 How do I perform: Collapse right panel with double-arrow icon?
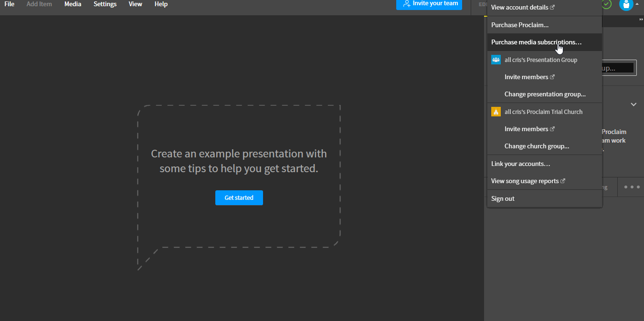pos(641,19)
